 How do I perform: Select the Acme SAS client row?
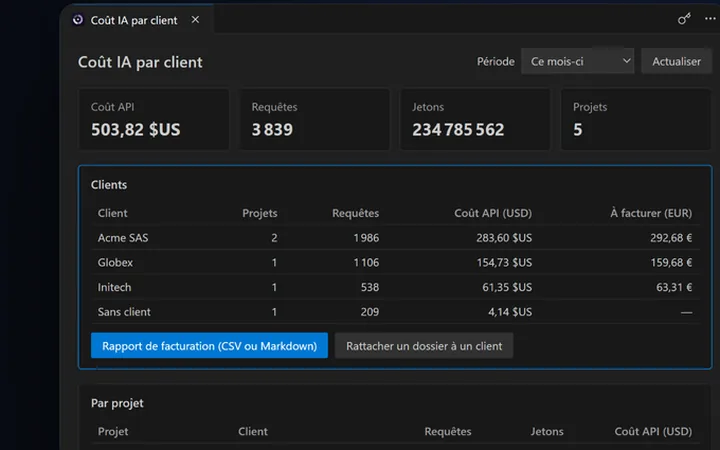click(395, 237)
